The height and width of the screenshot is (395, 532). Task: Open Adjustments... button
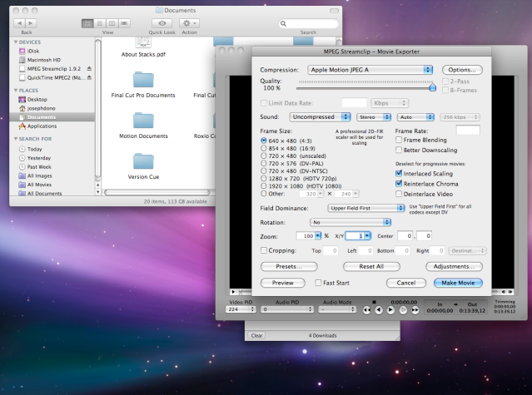pyautogui.click(x=454, y=267)
